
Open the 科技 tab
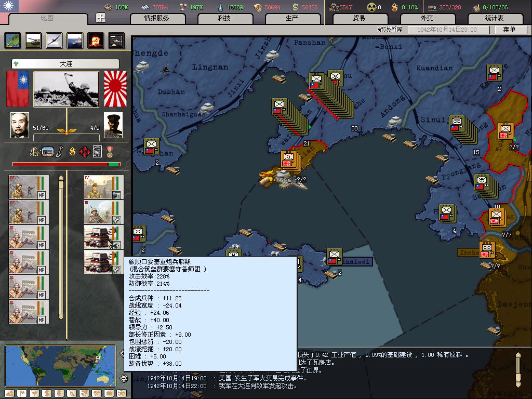point(224,18)
